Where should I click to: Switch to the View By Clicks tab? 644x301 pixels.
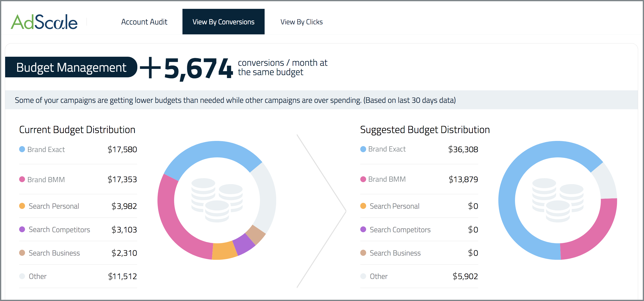coord(301,22)
